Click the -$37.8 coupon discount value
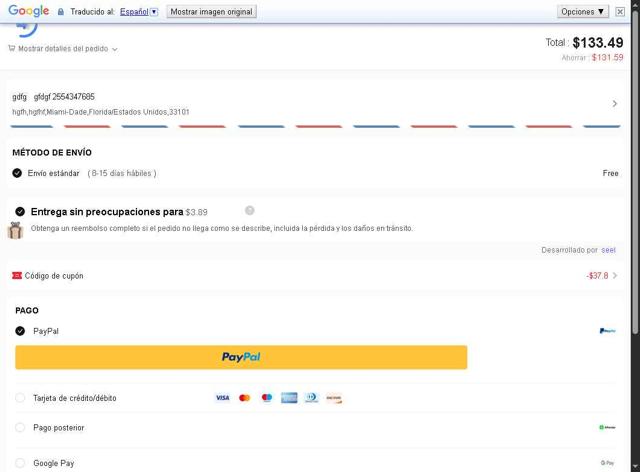The image size is (640, 472). [597, 276]
